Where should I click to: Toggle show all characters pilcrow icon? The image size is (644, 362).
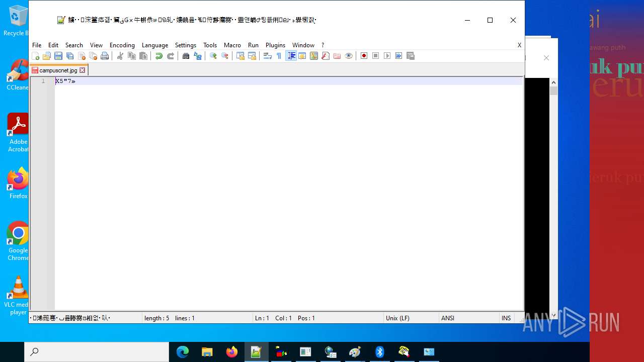(x=279, y=56)
